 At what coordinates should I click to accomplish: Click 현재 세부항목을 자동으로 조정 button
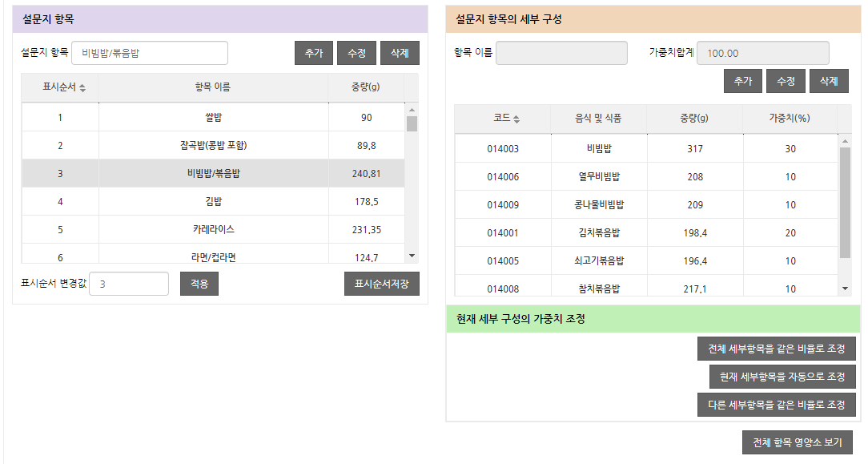(x=782, y=377)
